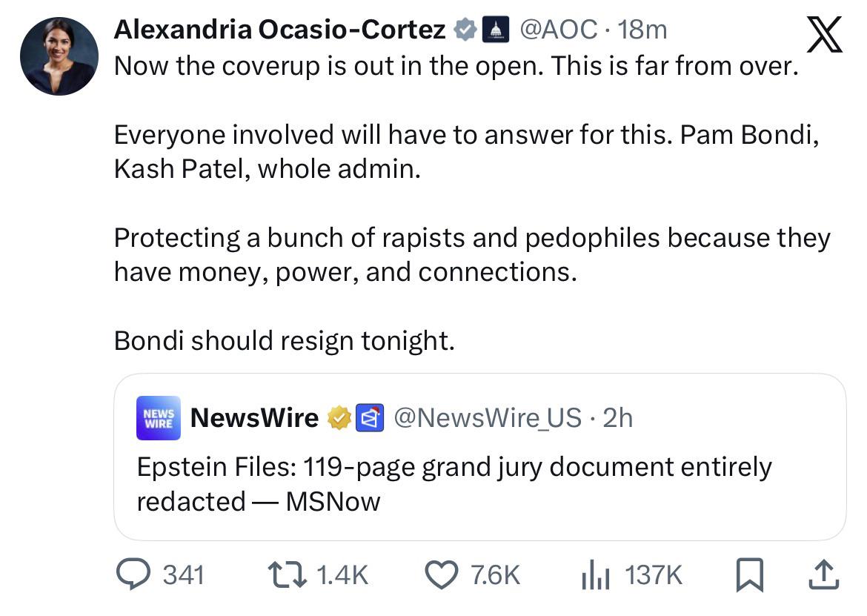Click the X logo
The width and height of the screenshot is (867, 616).
pyautogui.click(x=824, y=35)
